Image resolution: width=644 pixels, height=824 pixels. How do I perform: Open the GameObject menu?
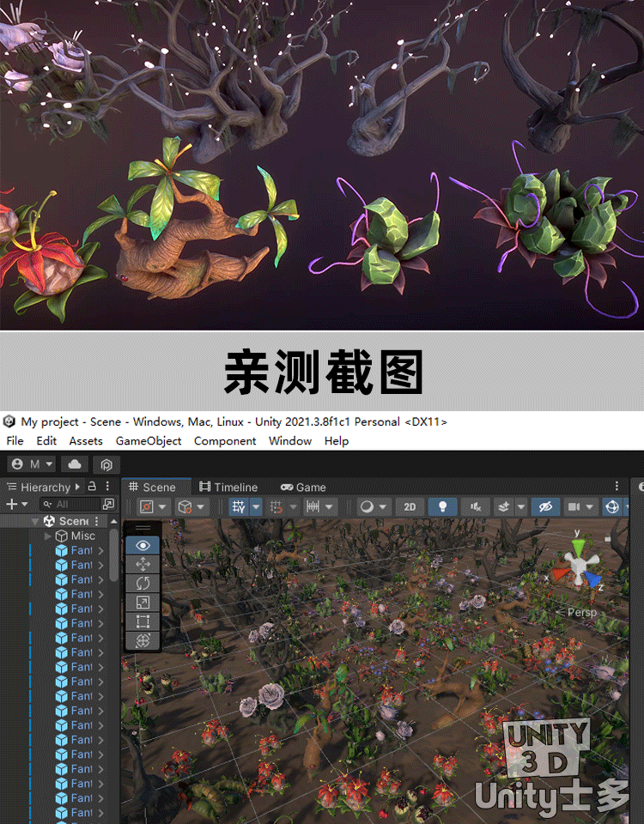click(149, 441)
